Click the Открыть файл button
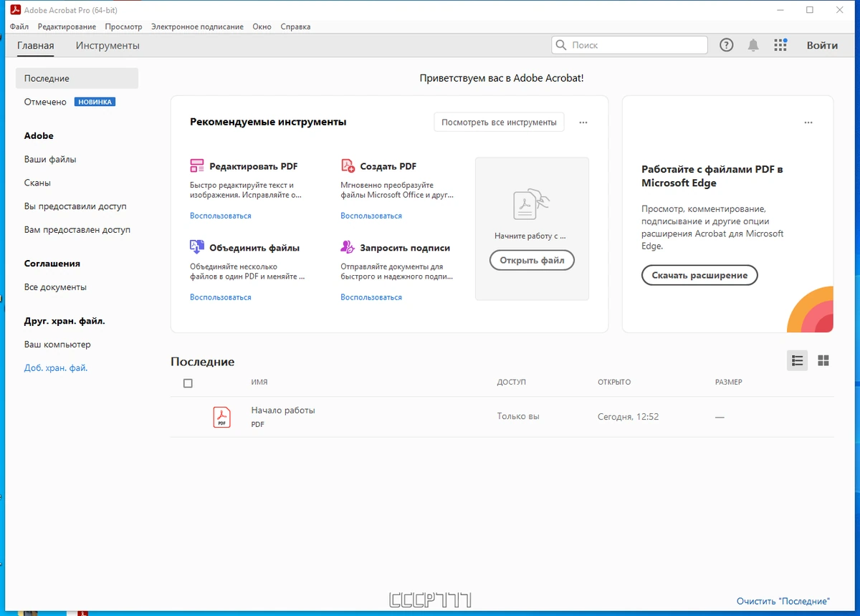 [x=532, y=260]
